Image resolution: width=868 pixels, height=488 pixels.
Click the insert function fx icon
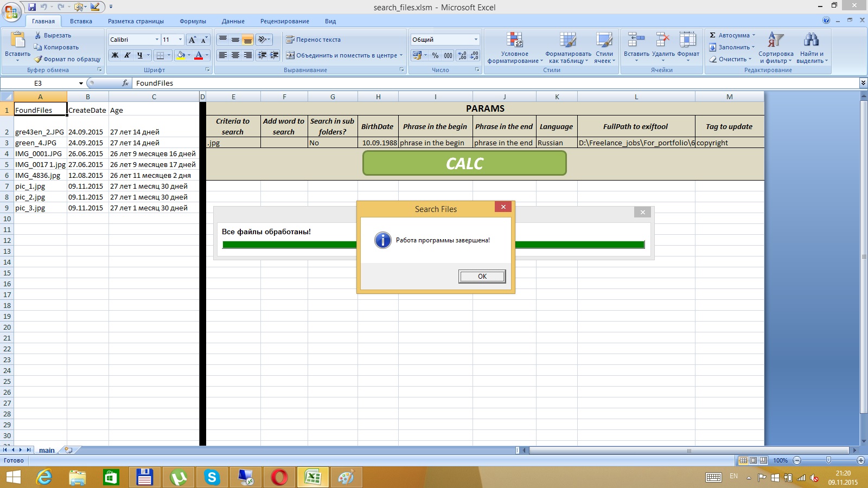click(x=125, y=83)
